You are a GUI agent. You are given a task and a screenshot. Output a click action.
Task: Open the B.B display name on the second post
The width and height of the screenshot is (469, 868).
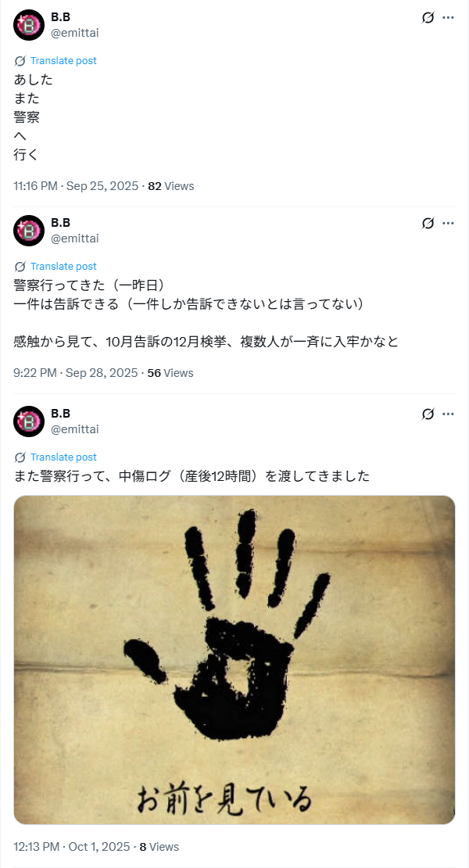60,223
